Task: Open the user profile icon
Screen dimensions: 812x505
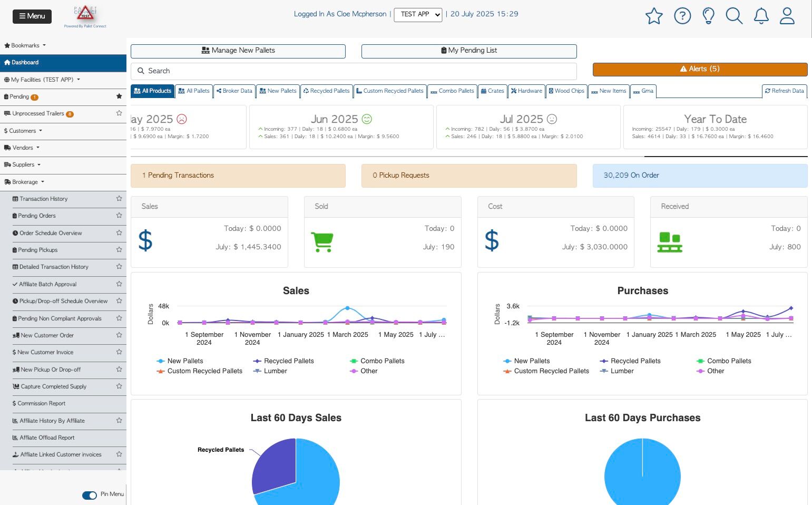Action: tap(787, 16)
